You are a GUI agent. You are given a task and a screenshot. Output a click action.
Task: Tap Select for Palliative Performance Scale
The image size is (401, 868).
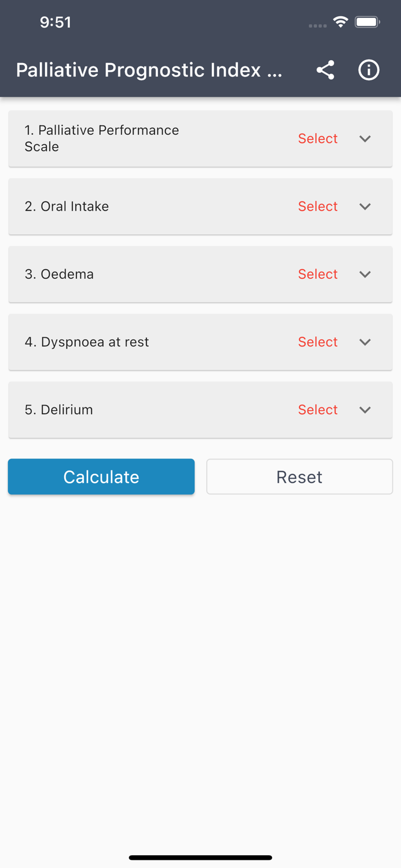click(318, 139)
